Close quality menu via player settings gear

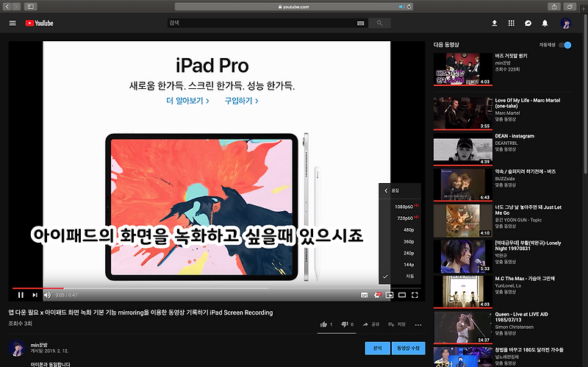click(x=377, y=295)
